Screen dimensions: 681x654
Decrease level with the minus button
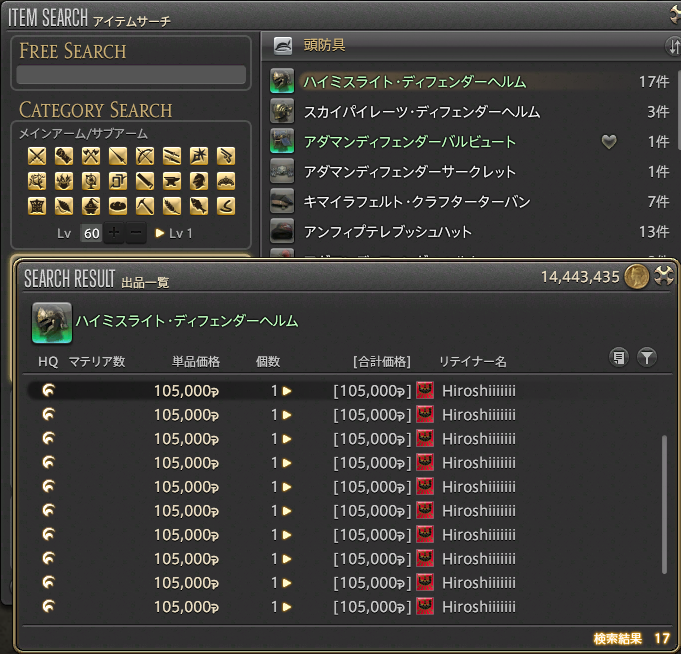coord(136,233)
